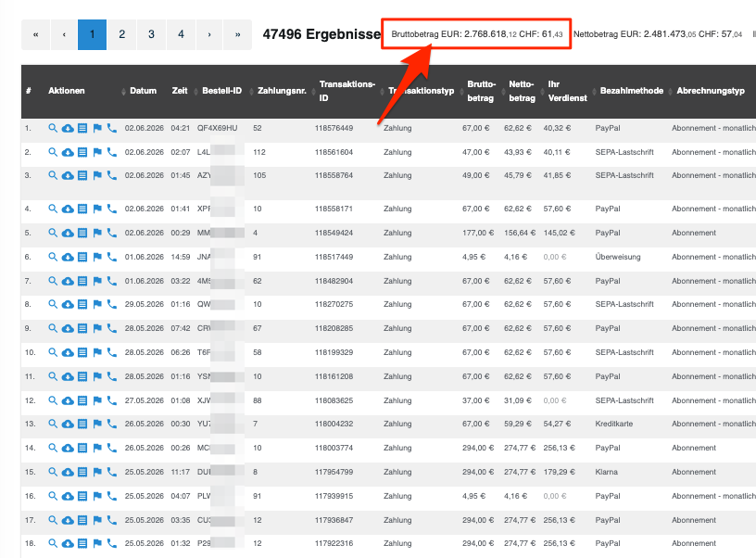Screen dimensions: 756x558
Task: Click Überweisung payment method cell
Action: (x=618, y=257)
